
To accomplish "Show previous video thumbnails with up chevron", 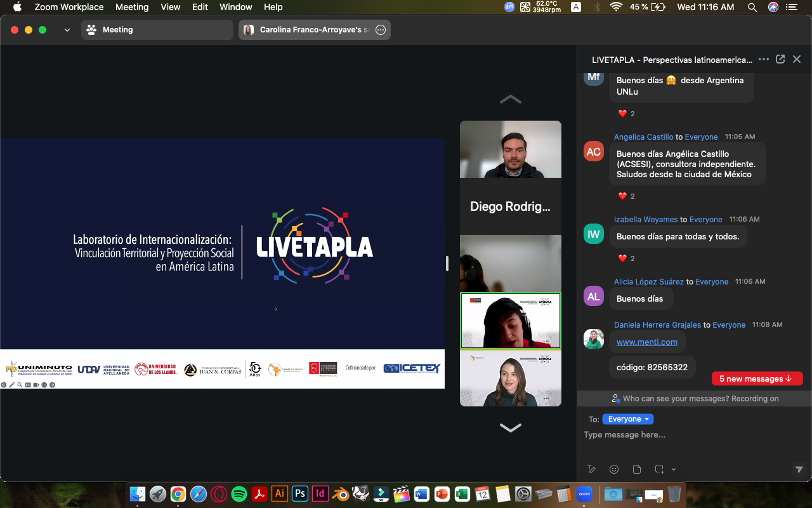I will (x=511, y=99).
